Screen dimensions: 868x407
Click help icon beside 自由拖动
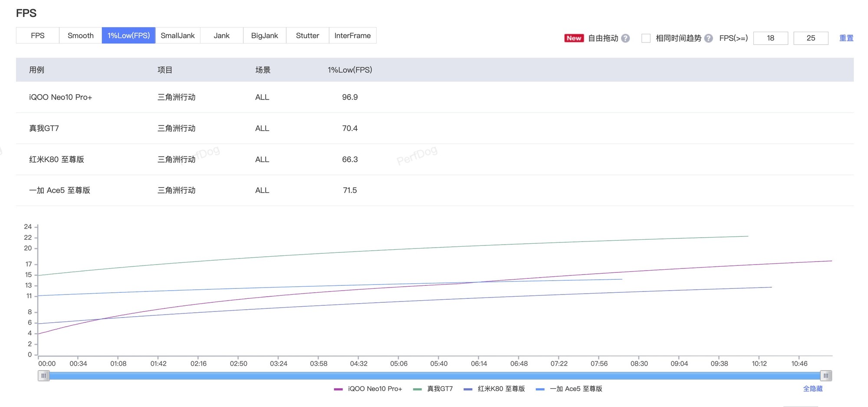625,38
